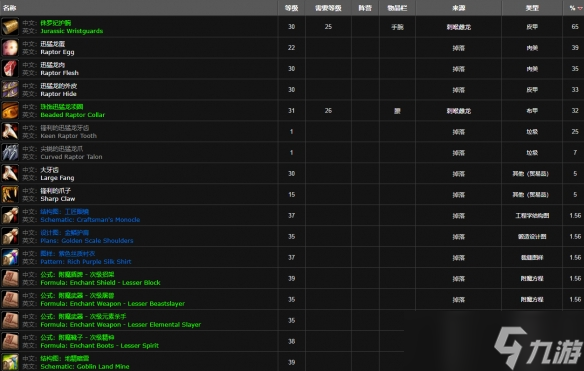
Task: Click the Raptor Flesh meat icon
Action: [10, 69]
